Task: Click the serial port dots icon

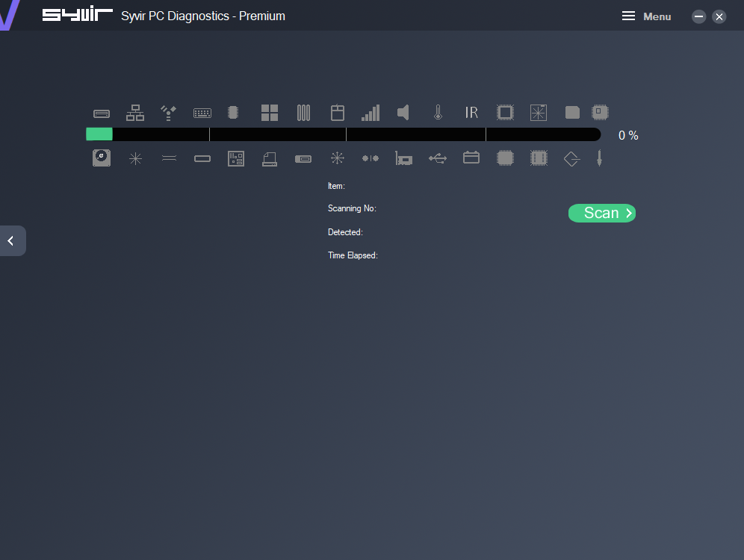Action: click(x=371, y=158)
